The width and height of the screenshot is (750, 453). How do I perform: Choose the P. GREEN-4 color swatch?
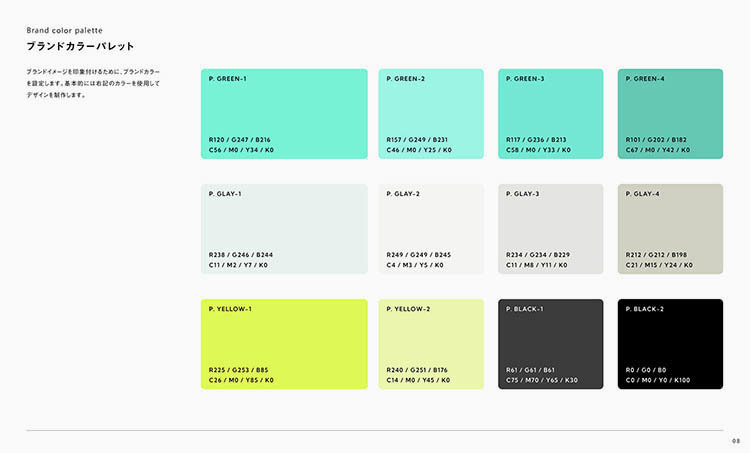pos(670,113)
